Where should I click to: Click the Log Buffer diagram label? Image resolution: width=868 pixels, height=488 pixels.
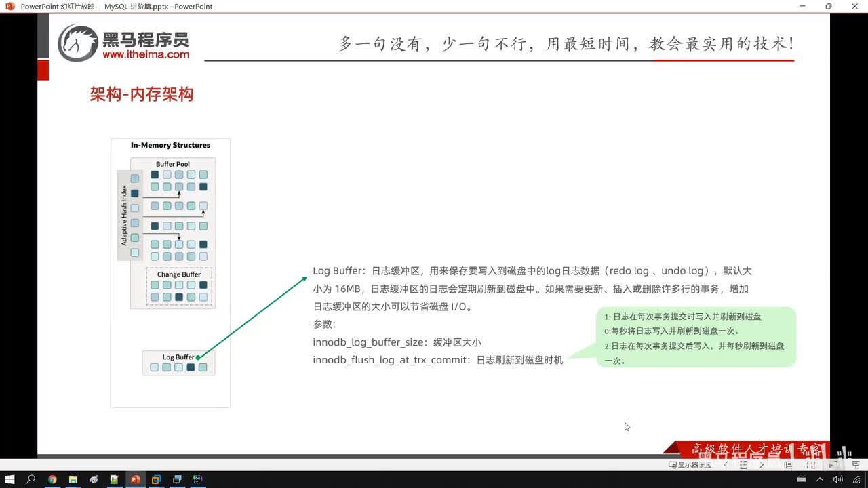click(178, 357)
